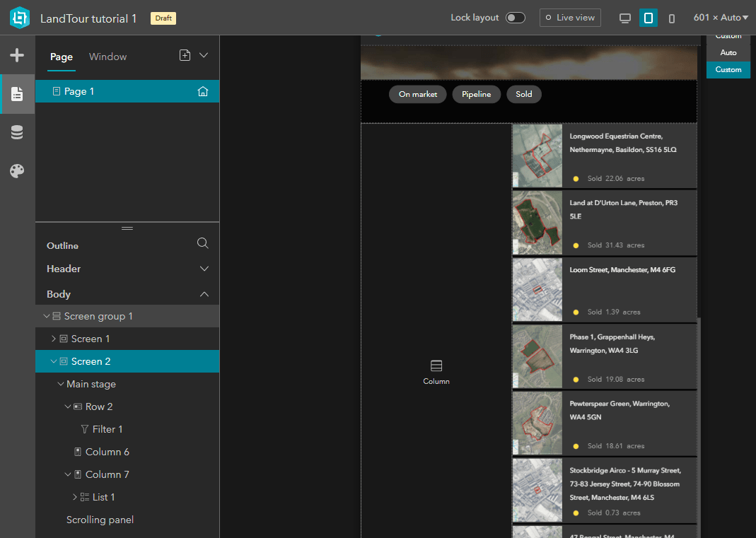Click Sold 1.39 acres text
The height and width of the screenshot is (538, 756).
coord(614,312)
